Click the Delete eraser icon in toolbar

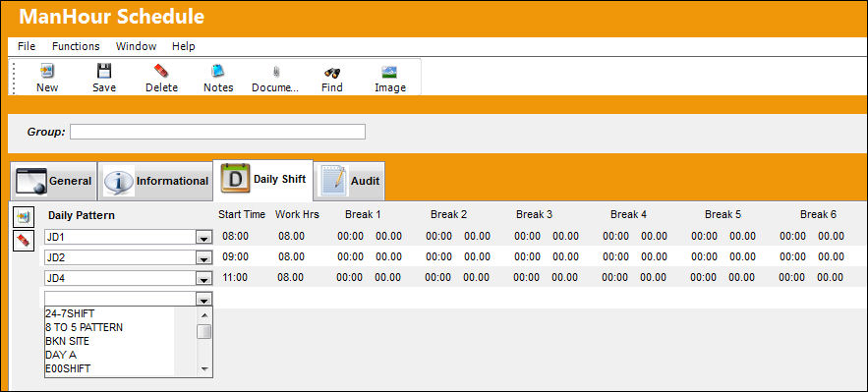[161, 72]
